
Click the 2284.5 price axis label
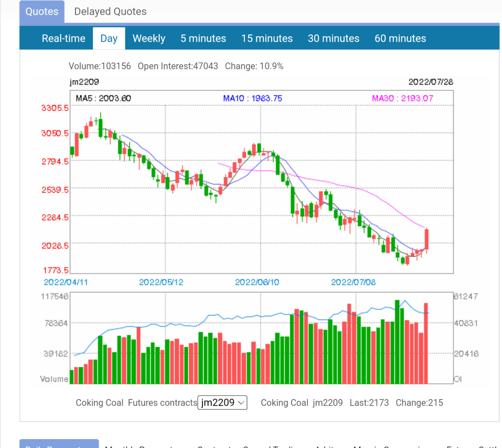coord(55,217)
